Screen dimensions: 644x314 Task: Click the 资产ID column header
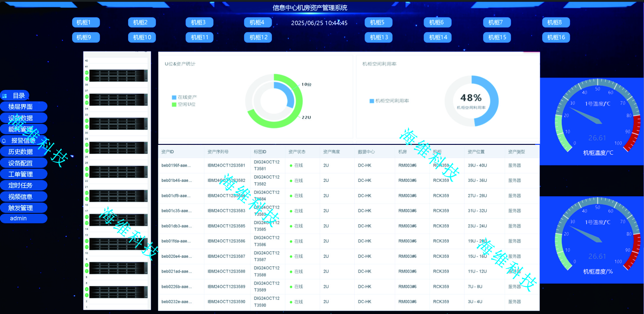point(167,152)
